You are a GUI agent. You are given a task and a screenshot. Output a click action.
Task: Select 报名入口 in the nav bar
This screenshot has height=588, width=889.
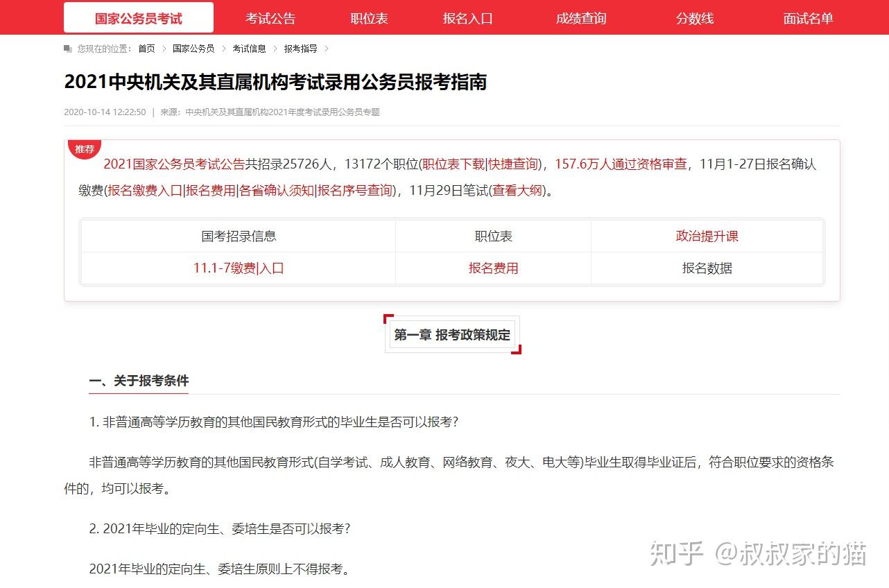click(468, 19)
